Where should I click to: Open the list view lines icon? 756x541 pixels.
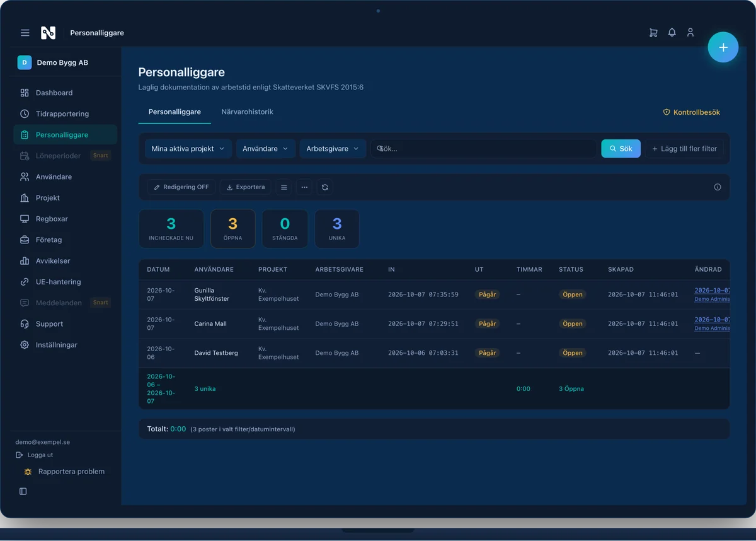(284, 187)
